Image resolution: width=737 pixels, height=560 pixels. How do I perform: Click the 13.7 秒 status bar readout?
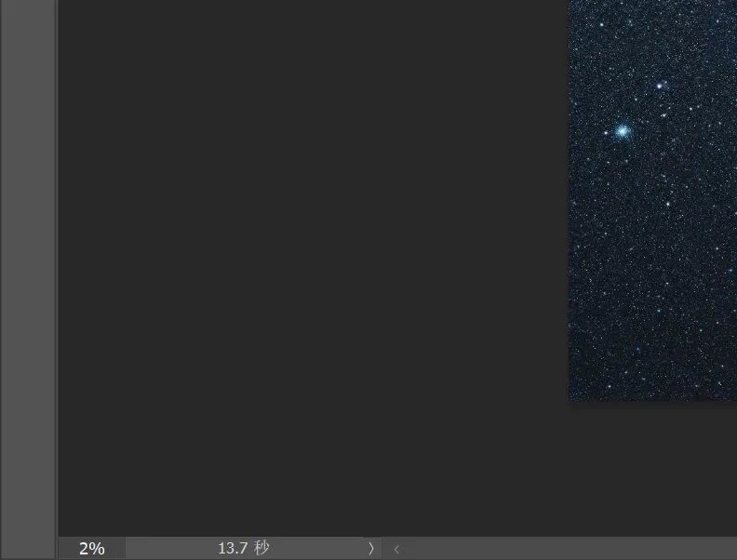243,549
